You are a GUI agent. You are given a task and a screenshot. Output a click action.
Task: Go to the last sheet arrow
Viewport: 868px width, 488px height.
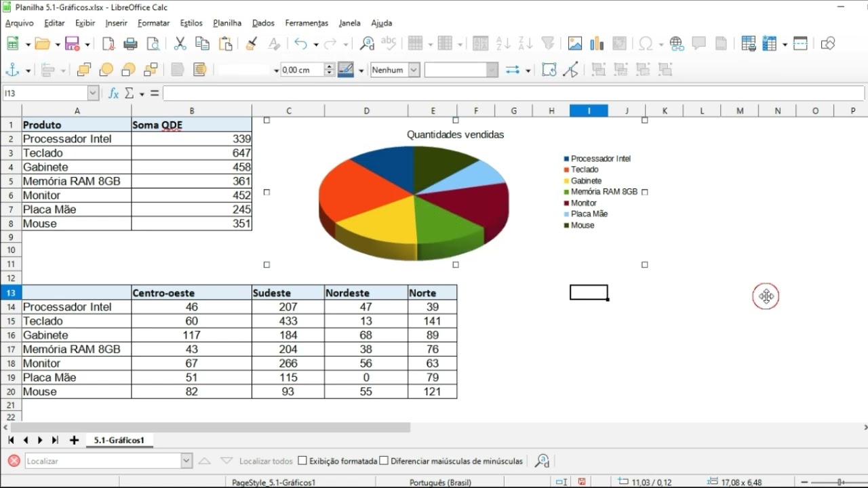click(x=55, y=441)
